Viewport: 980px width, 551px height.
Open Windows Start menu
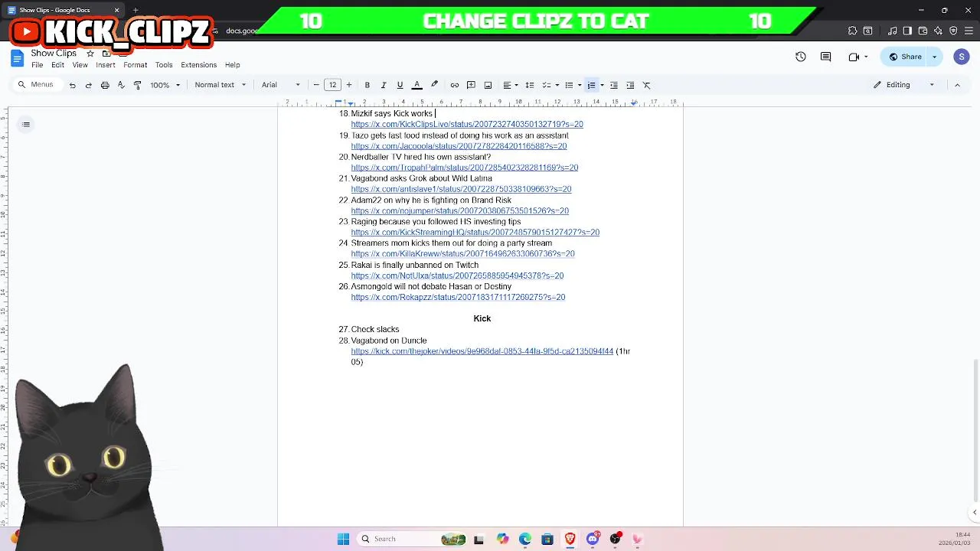point(343,539)
